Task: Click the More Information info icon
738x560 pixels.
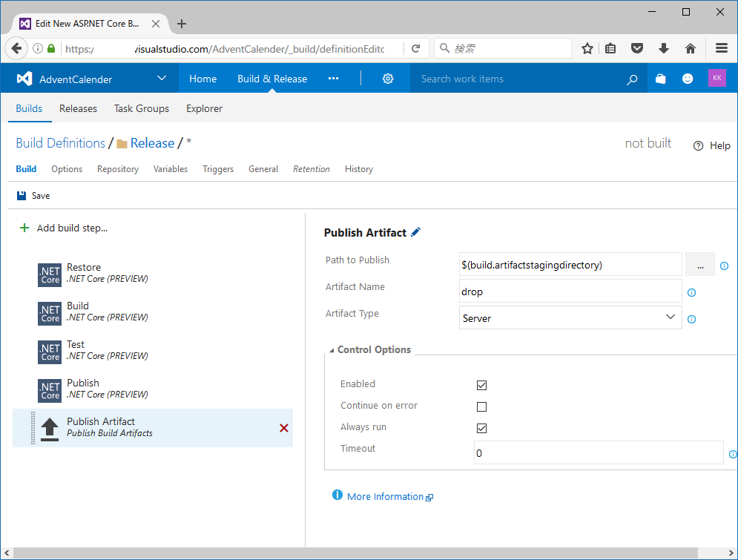Action: [x=337, y=495]
